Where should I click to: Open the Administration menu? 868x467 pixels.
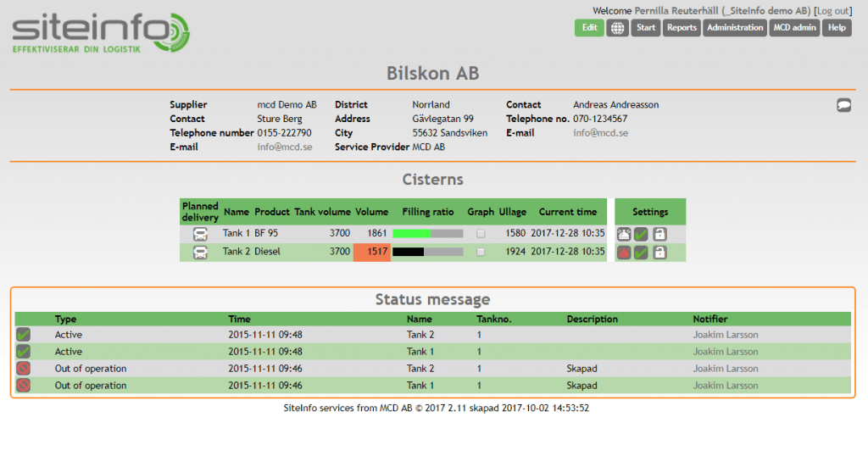[x=735, y=28]
